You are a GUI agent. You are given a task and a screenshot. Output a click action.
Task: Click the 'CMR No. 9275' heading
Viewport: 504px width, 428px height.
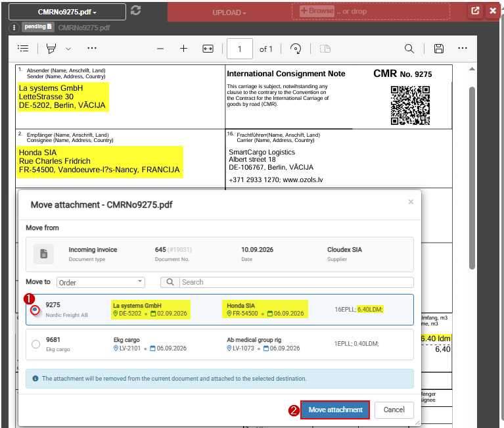pos(402,74)
